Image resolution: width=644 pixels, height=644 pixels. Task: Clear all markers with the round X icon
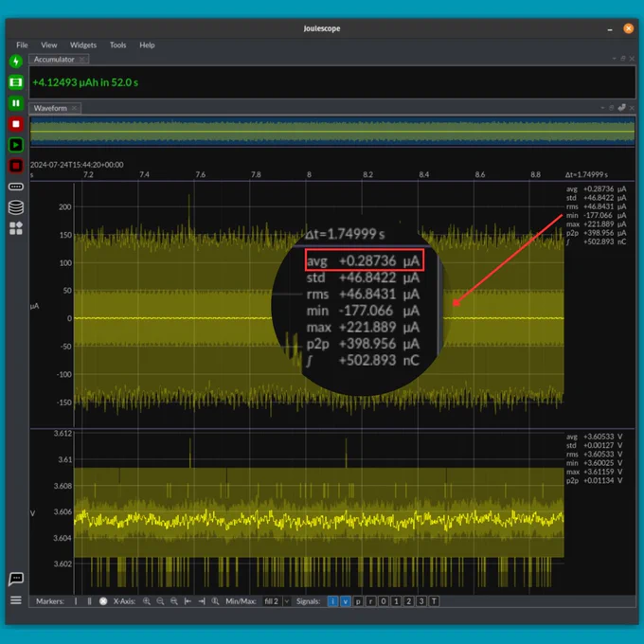pyautogui.click(x=103, y=601)
